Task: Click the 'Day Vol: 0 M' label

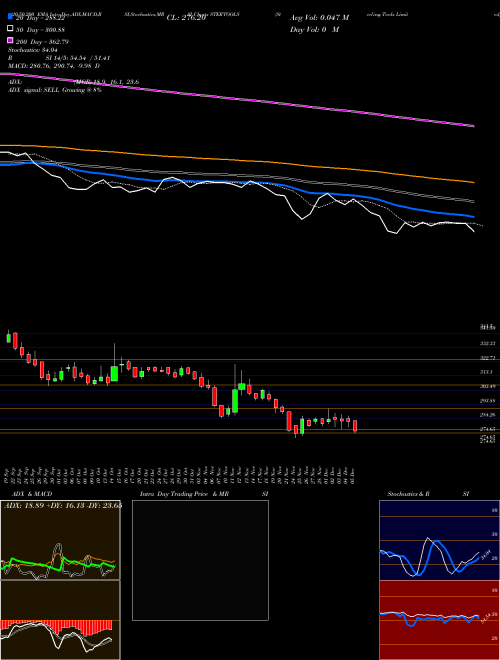Action: click(314, 29)
